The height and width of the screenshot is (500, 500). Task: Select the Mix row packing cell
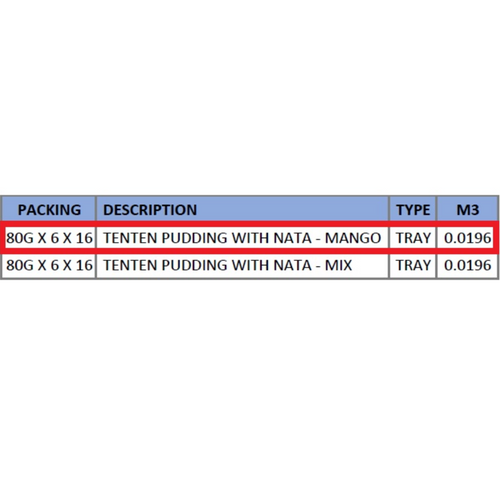pos(49,265)
